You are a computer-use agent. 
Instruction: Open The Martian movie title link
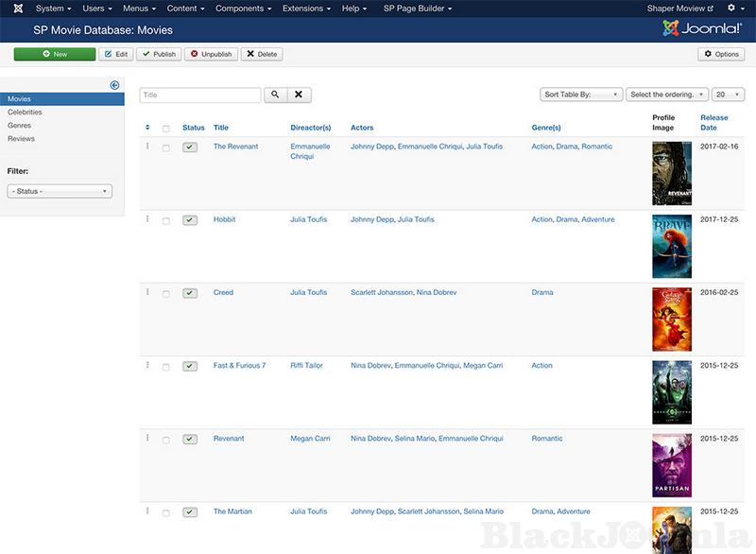232,511
